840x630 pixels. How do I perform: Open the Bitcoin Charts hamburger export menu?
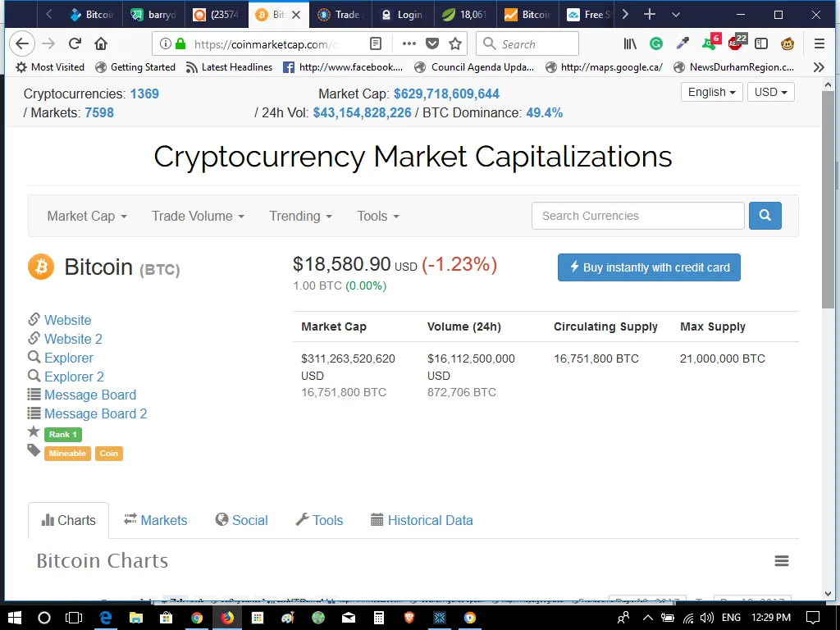pyautogui.click(x=782, y=561)
